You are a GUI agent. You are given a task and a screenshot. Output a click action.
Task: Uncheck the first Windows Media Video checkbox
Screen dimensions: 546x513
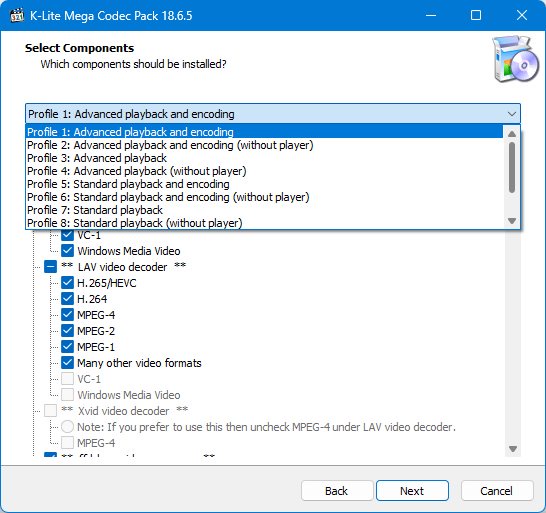(67, 251)
